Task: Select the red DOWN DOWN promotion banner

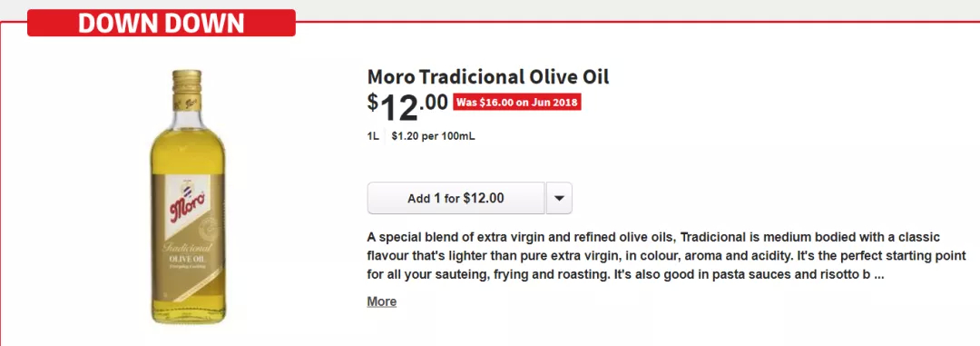Action: (162, 23)
